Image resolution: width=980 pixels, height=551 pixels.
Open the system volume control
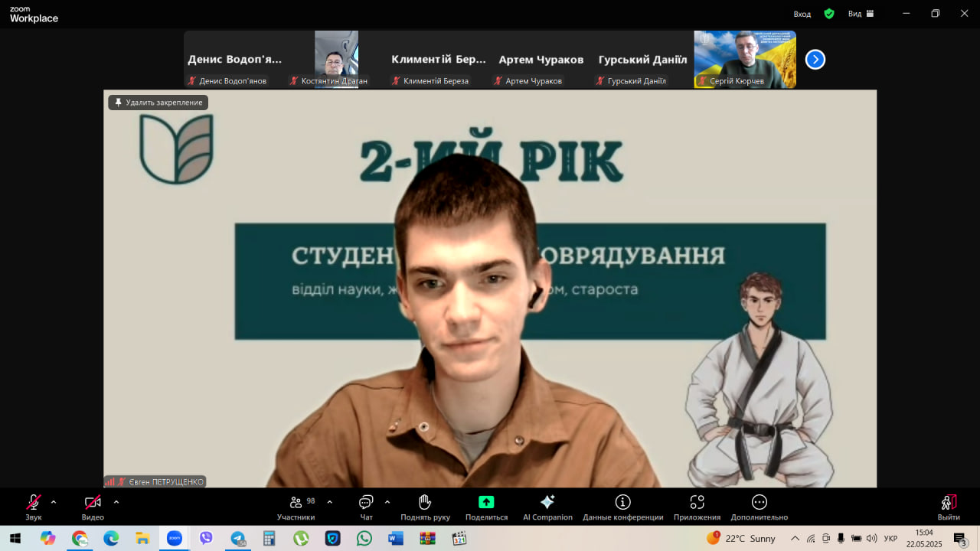pos(871,538)
